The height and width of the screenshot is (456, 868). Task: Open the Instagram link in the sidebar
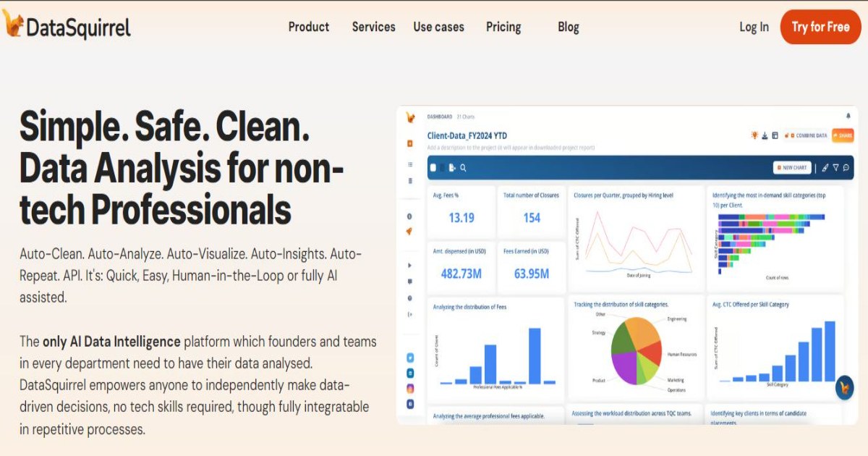410,389
